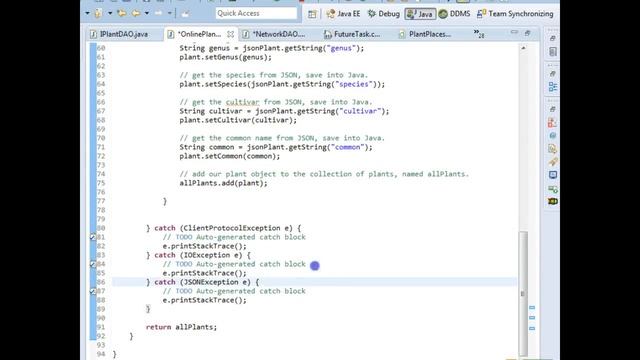Click the bottom overview ruler annotation marker

click(x=532, y=328)
